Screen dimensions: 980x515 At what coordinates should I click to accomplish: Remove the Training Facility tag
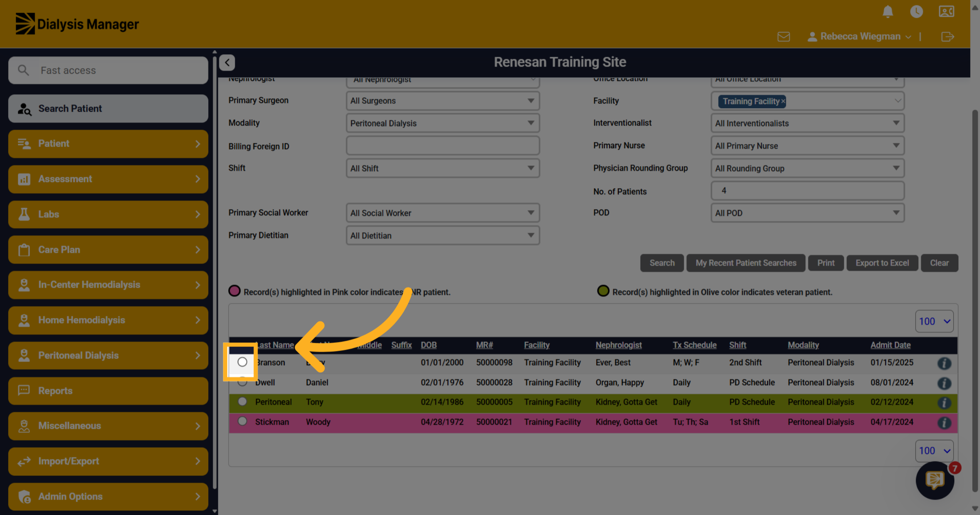tap(783, 101)
